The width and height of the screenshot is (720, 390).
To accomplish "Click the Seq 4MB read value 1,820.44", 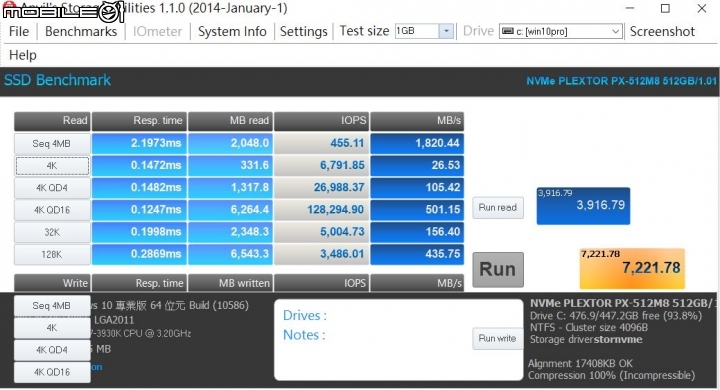I will (x=417, y=143).
